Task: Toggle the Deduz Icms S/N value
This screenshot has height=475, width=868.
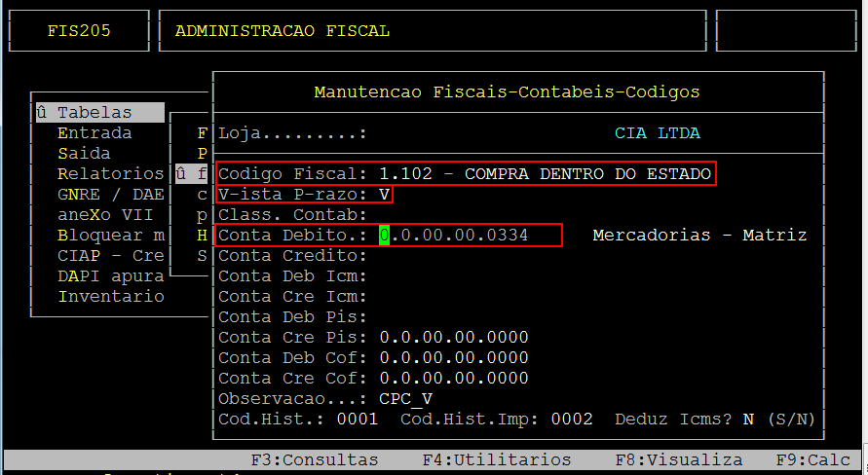Action: coord(749,420)
